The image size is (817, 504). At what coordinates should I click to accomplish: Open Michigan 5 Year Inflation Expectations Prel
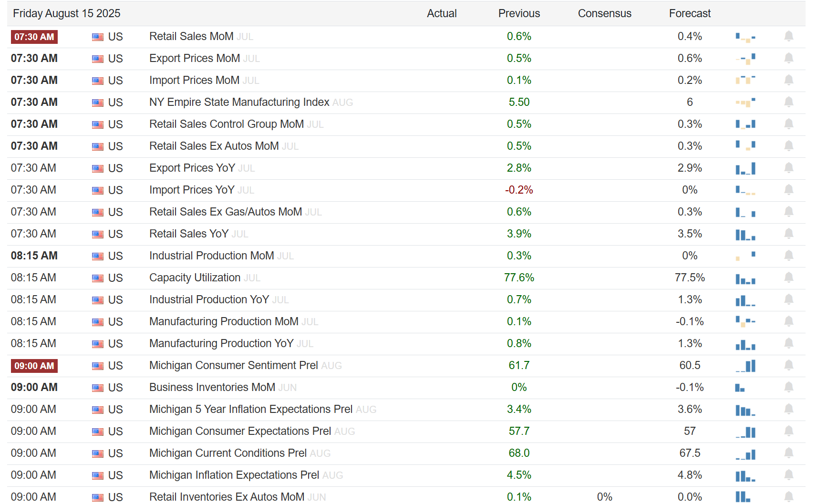pos(250,409)
